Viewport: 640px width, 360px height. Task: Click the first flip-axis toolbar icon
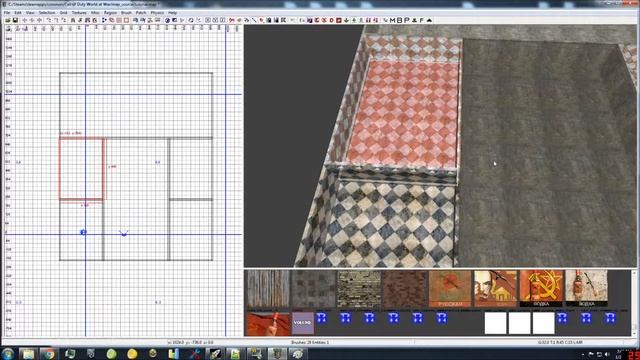coord(24,20)
